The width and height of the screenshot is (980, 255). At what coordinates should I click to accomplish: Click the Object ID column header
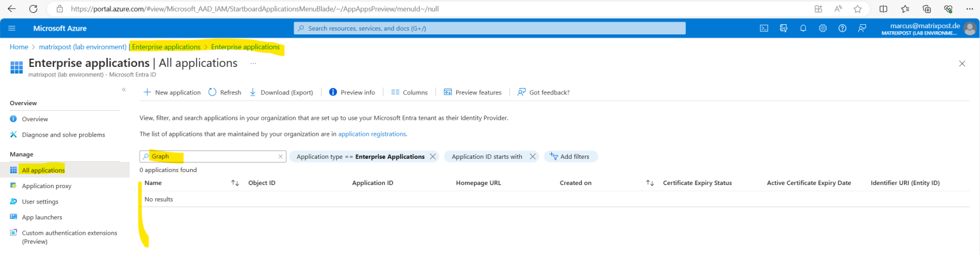(262, 183)
